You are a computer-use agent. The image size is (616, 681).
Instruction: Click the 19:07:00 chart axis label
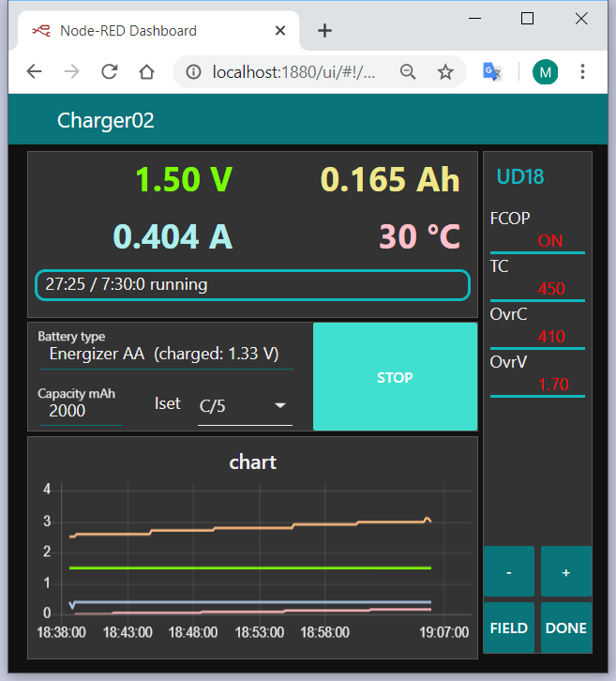[444, 632]
